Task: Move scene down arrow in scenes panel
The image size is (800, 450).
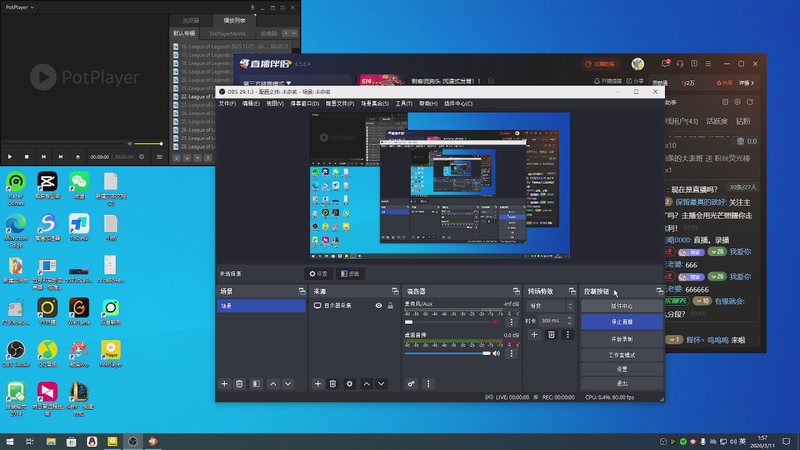Action: [288, 384]
